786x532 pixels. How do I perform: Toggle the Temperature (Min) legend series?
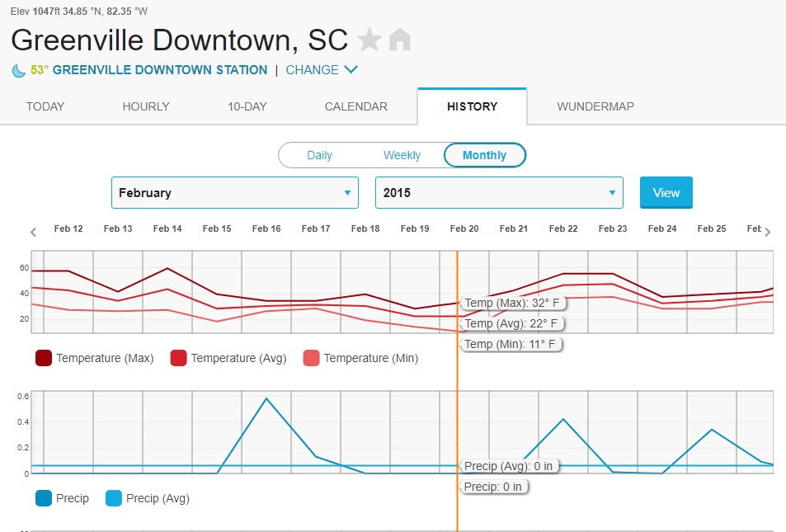[x=312, y=358]
